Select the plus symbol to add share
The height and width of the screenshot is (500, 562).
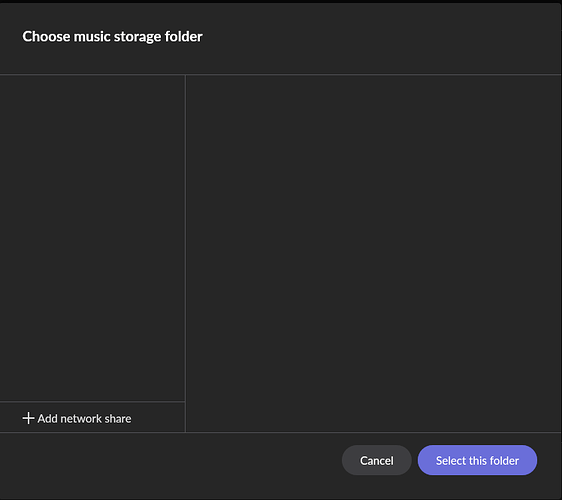pos(28,418)
